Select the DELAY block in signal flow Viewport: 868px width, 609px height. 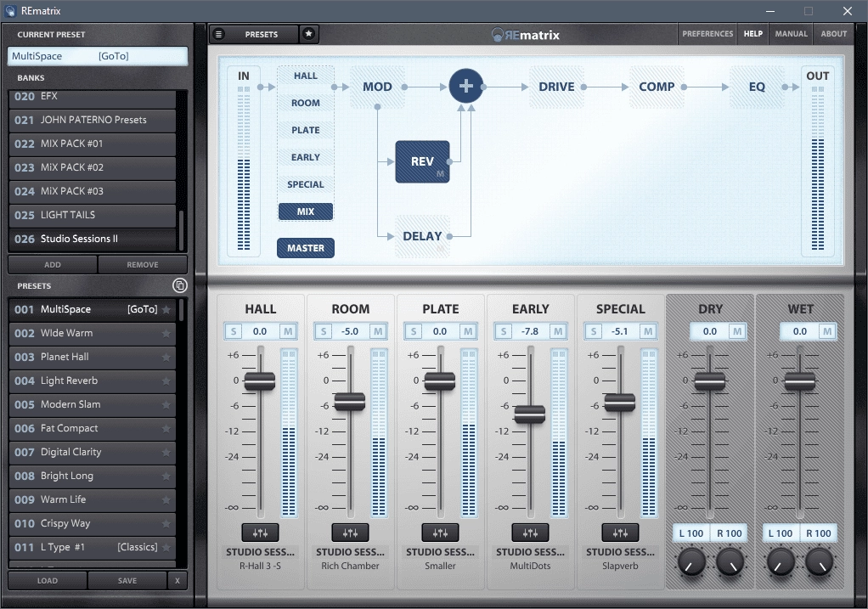click(422, 236)
